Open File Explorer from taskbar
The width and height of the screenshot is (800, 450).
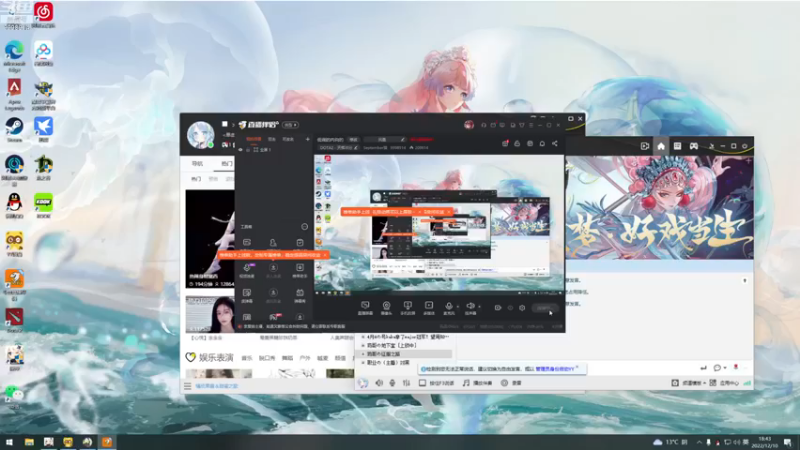point(29,442)
